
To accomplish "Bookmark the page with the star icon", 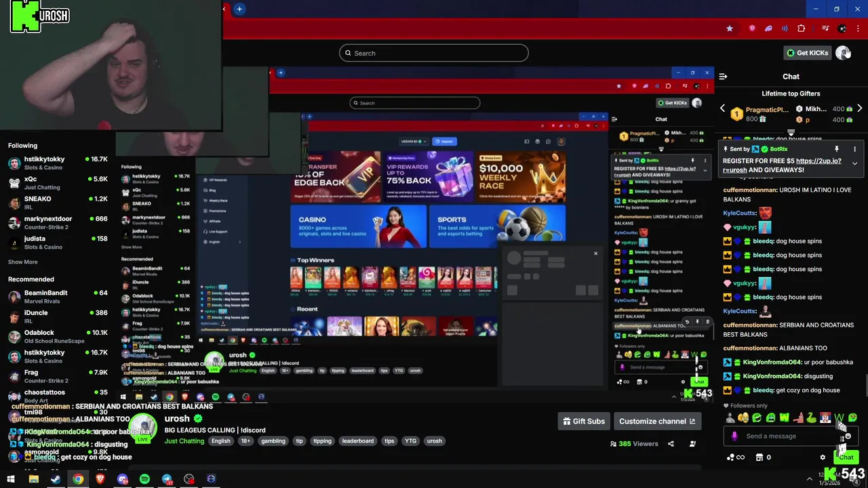I will (730, 28).
